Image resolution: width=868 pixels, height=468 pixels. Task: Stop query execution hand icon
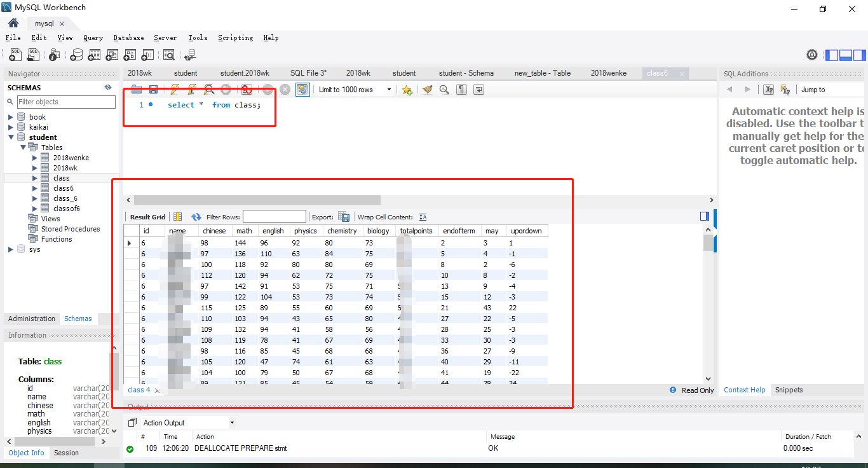226,90
